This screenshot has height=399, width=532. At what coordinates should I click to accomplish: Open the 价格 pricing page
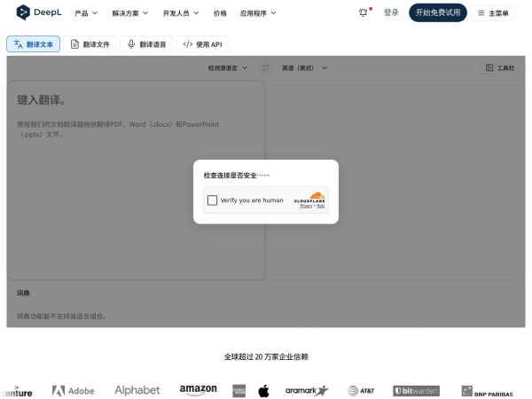click(220, 13)
